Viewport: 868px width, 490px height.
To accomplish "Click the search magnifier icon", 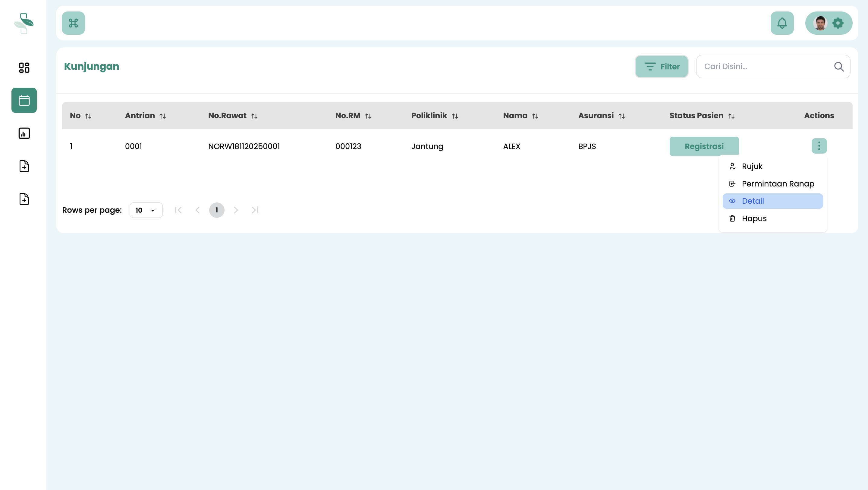I will pyautogui.click(x=839, y=66).
